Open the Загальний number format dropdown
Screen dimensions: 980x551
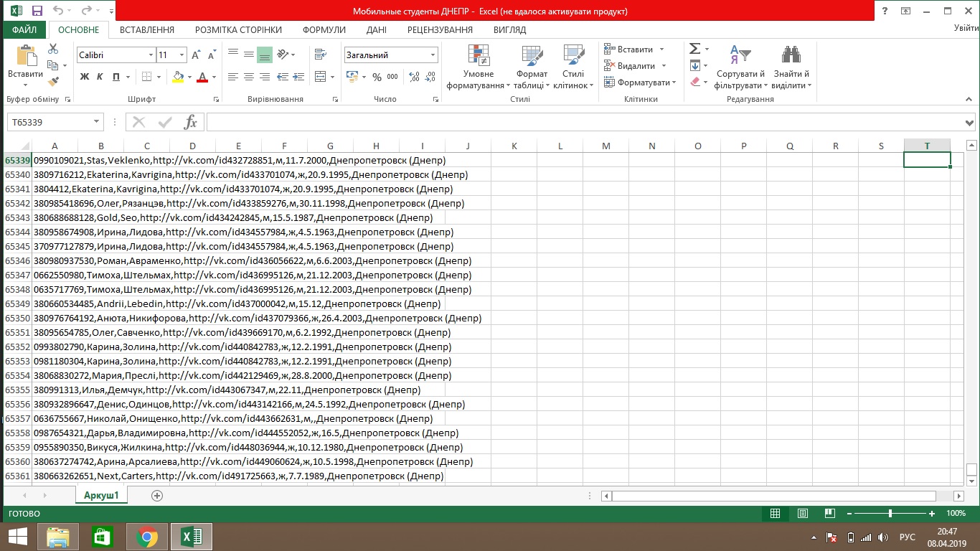(433, 55)
